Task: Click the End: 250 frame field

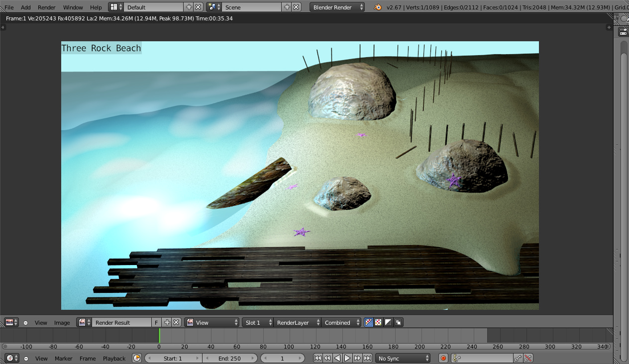Action: click(x=230, y=358)
